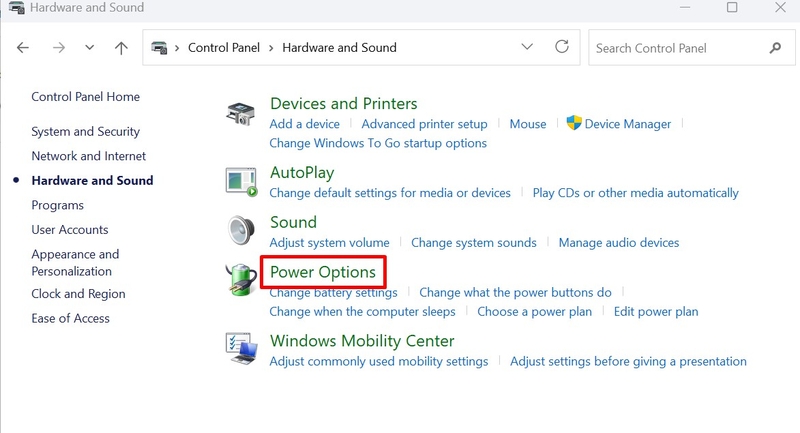The height and width of the screenshot is (433, 800).
Task: Refresh the Control Panel view
Action: pos(562,47)
